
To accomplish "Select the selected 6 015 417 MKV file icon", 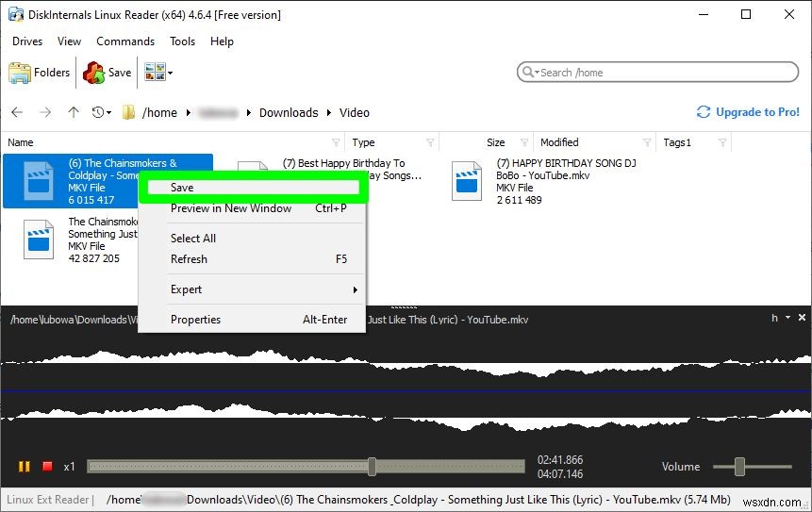I will point(39,181).
